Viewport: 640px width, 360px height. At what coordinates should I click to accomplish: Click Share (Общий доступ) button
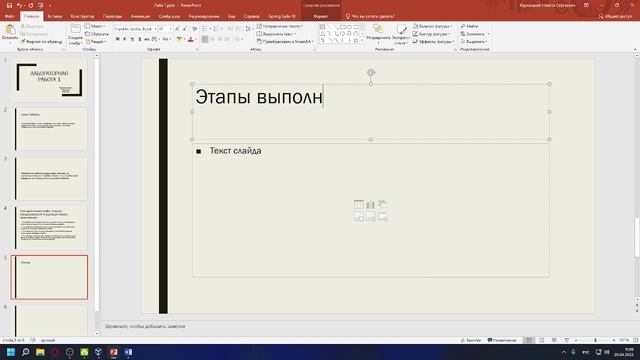(615, 16)
